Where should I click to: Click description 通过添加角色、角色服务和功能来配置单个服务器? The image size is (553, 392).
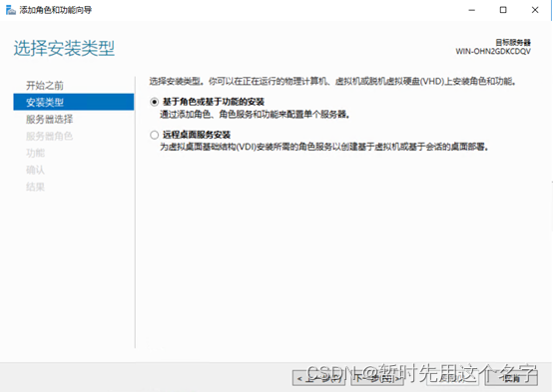point(255,115)
